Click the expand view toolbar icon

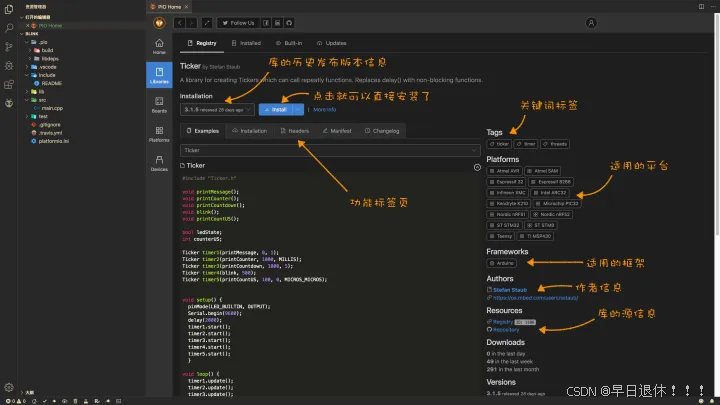[207, 23]
